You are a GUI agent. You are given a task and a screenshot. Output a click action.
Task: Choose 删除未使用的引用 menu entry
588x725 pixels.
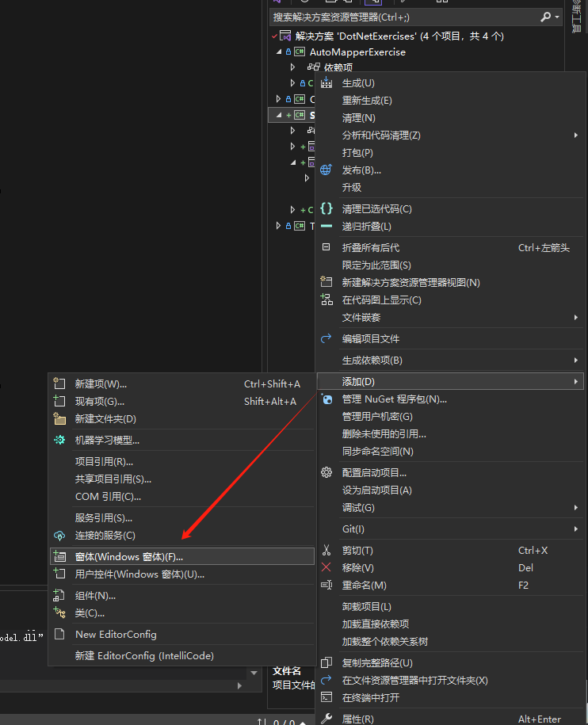point(451,433)
